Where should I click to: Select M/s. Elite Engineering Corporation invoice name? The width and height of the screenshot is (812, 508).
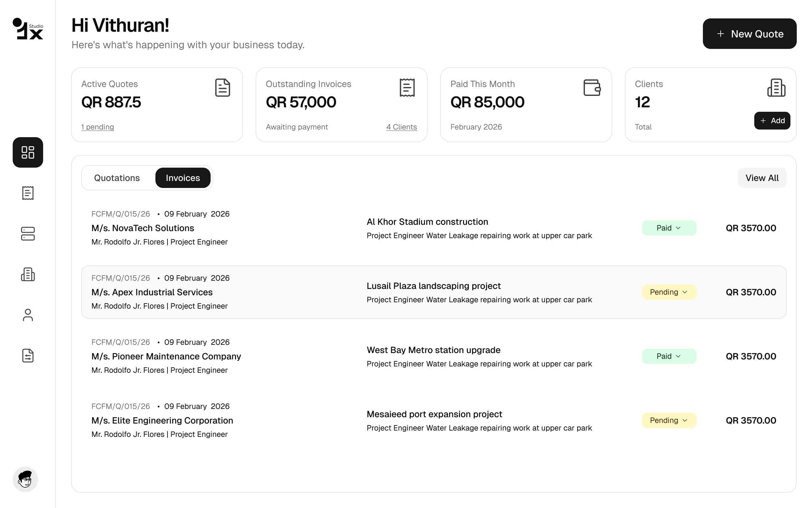pos(162,421)
